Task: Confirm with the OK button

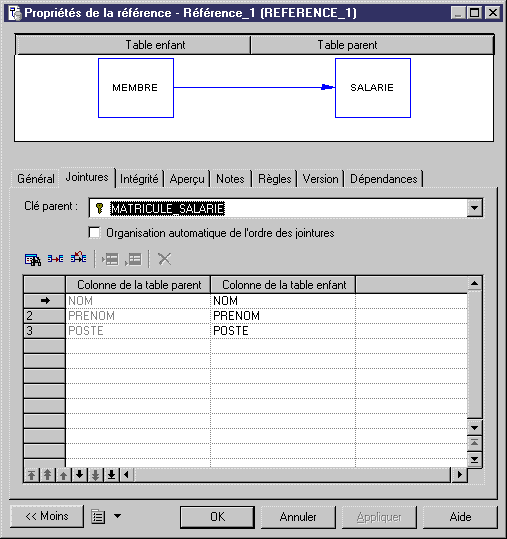Action: [x=217, y=517]
